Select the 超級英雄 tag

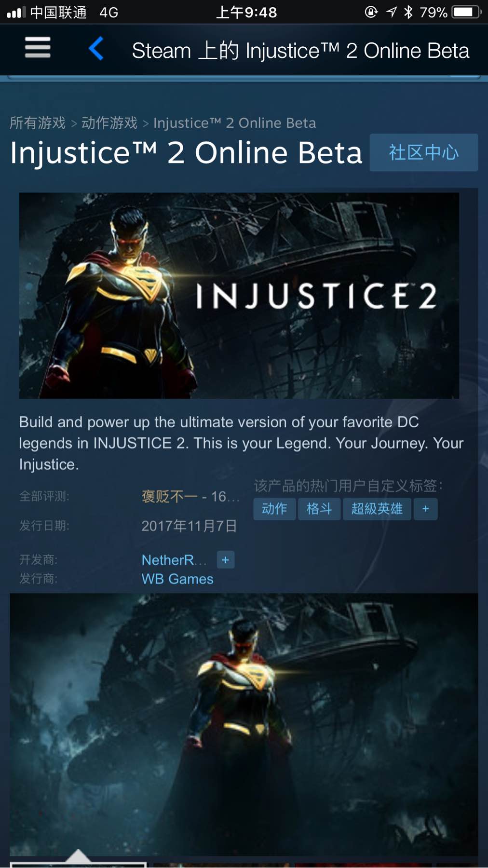click(x=377, y=509)
